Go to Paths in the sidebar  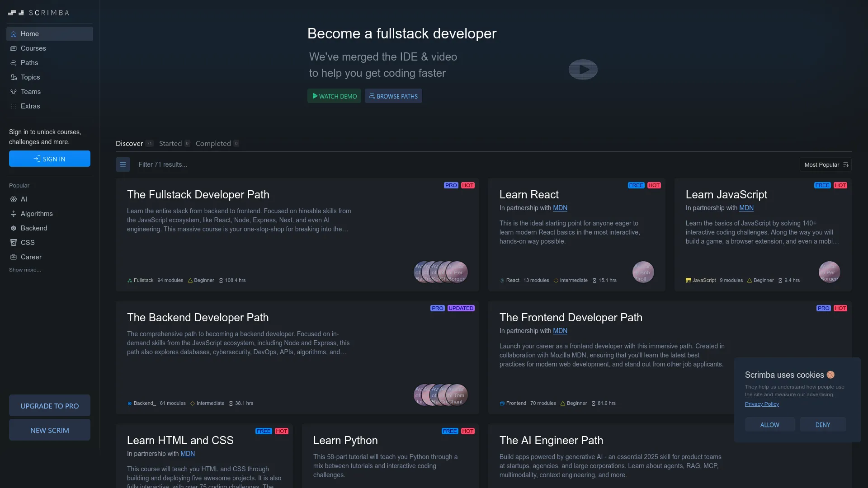point(50,63)
